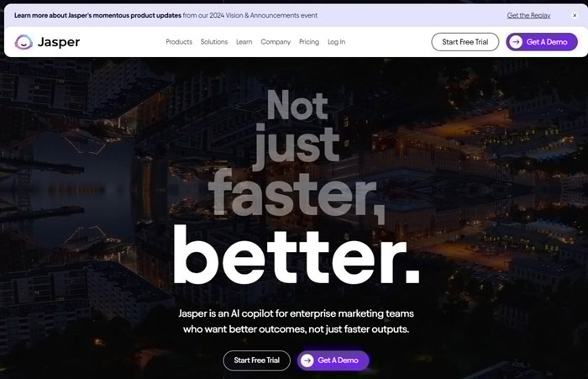Image resolution: width=588 pixels, height=379 pixels.
Task: Click Get A Demo below hero text
Action: pyautogui.click(x=333, y=361)
